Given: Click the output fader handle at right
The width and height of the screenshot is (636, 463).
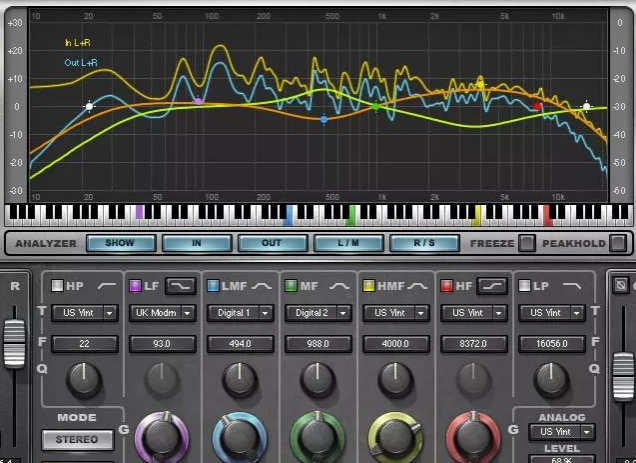Looking at the screenshot, I should (623, 376).
